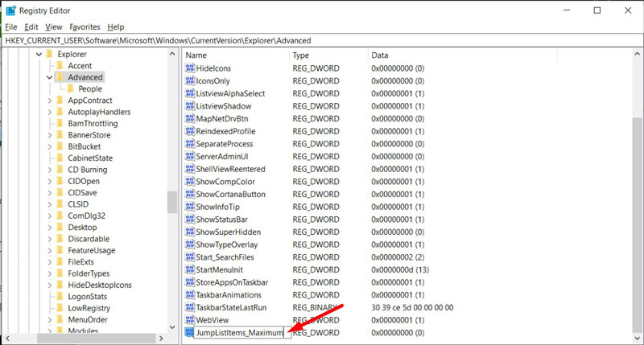Click the tree pane horizontal scrollbar thumb

(x=97, y=339)
